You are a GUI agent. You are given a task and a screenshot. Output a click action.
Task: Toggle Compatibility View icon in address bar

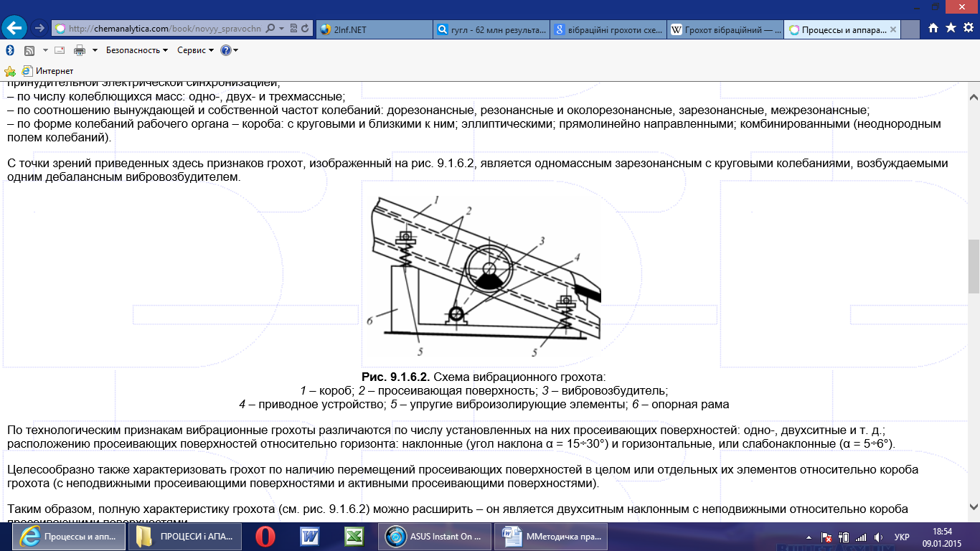294,29
